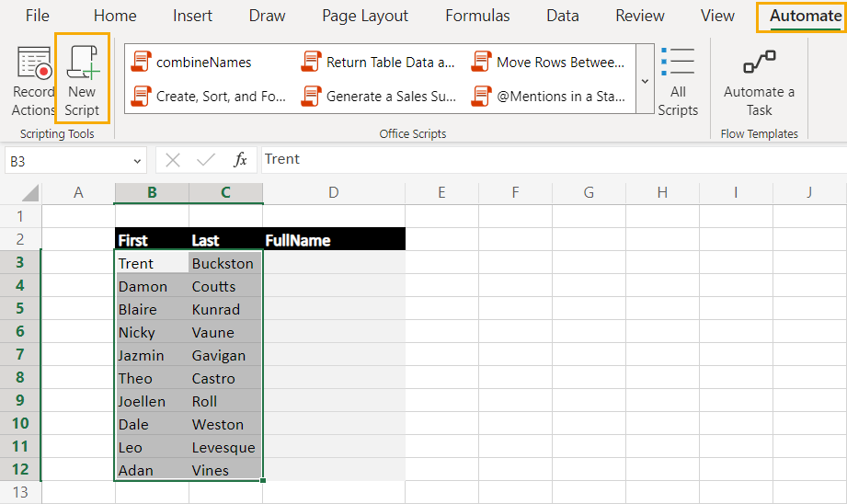The width and height of the screenshot is (847, 504).
Task: Show All Scripts list
Action: [x=678, y=81]
